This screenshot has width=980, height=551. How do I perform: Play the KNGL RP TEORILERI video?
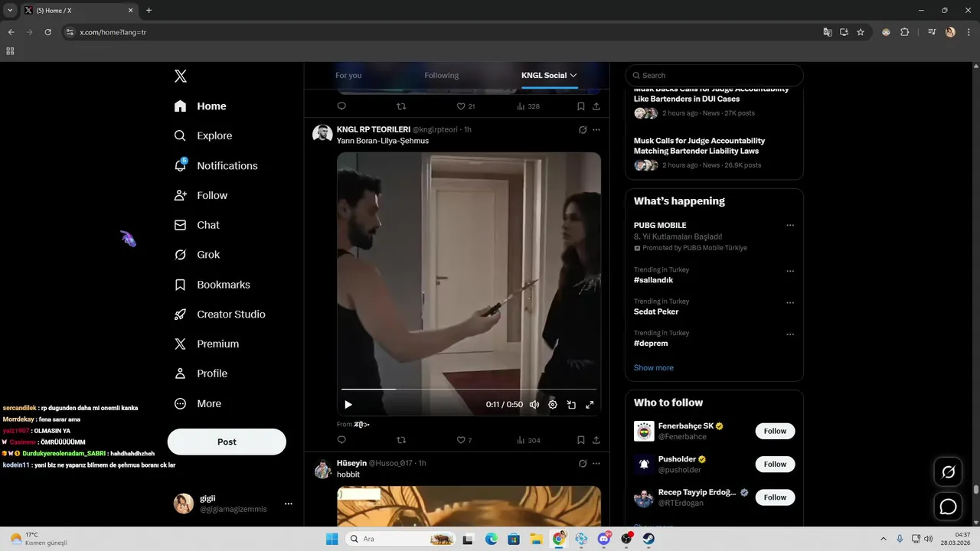point(348,405)
